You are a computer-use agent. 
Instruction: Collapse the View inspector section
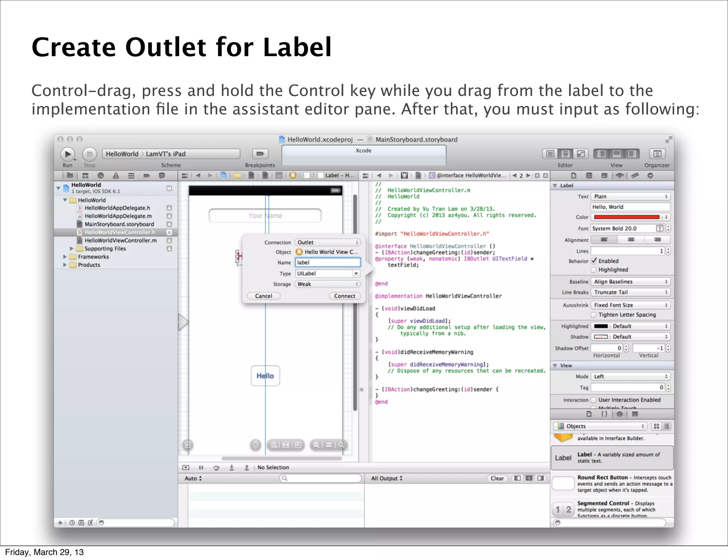click(555, 366)
